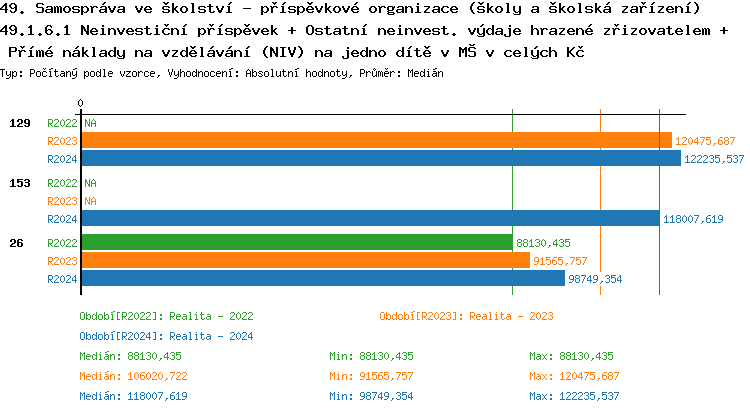Image resolution: width=750 pixels, height=414 pixels.
Task: Click row label 26
Action: 16,243
